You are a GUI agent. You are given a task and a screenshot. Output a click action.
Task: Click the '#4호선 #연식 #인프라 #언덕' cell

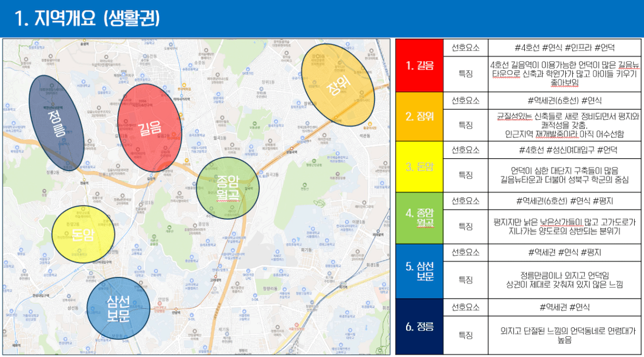(x=565, y=47)
